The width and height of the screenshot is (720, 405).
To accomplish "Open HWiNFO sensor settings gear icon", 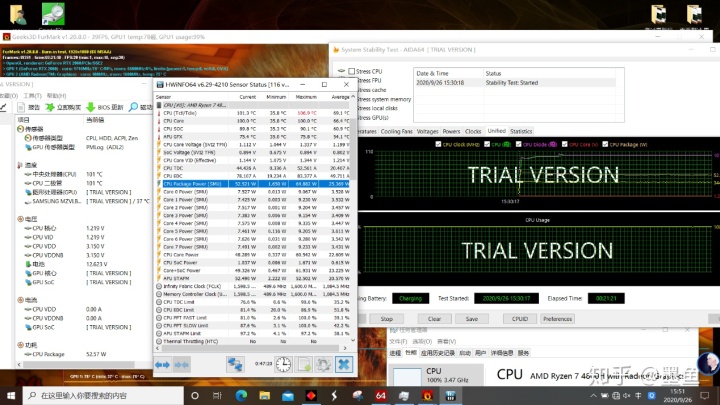I will point(323,365).
